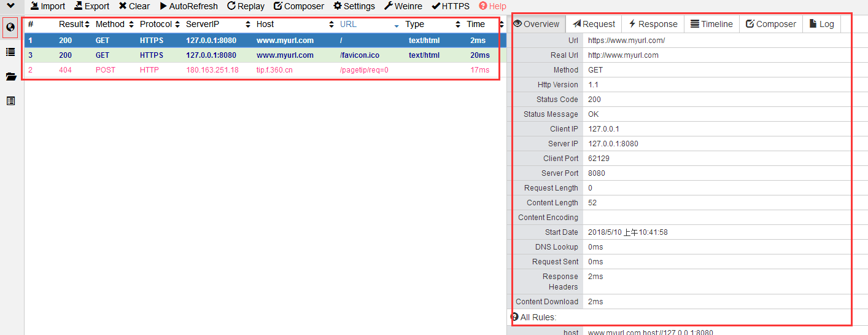
Task: Switch to the Timeline tab
Action: [711, 24]
